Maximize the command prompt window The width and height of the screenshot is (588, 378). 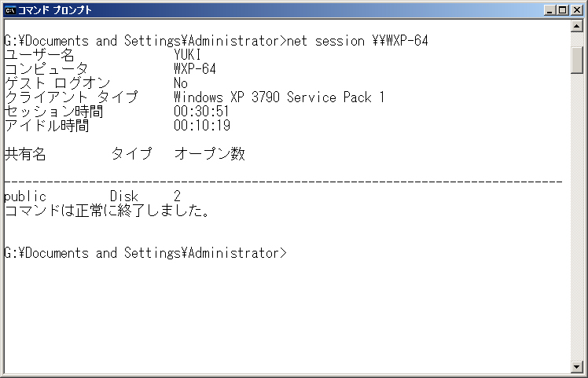pyautogui.click(x=563, y=10)
